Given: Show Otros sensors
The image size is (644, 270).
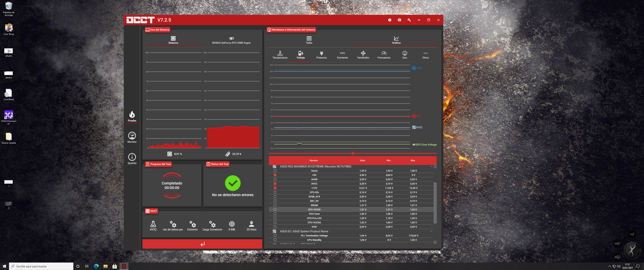Looking at the screenshot, I should click(425, 55).
